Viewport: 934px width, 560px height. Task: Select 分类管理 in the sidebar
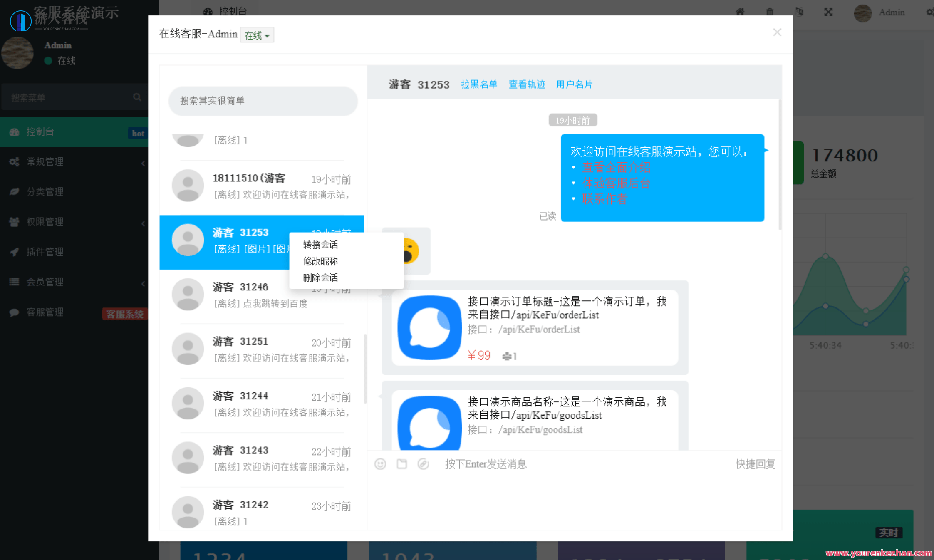45,192
